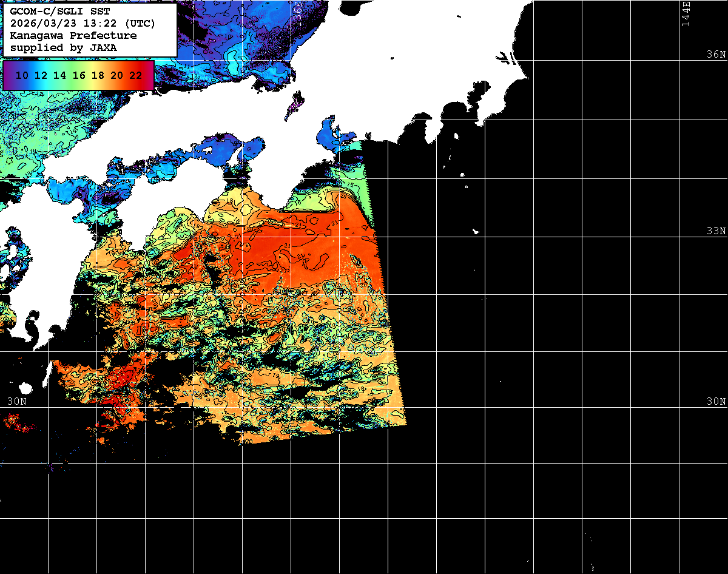Image resolution: width=728 pixels, height=574 pixels.
Task: Click the 30N label on the right edge
Action: click(x=716, y=402)
